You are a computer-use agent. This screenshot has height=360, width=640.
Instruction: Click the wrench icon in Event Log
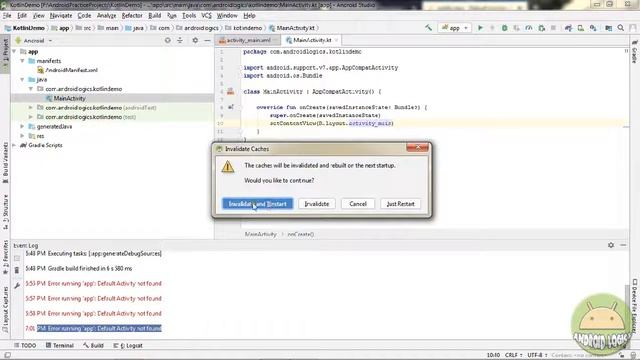pyautogui.click(x=17, y=285)
